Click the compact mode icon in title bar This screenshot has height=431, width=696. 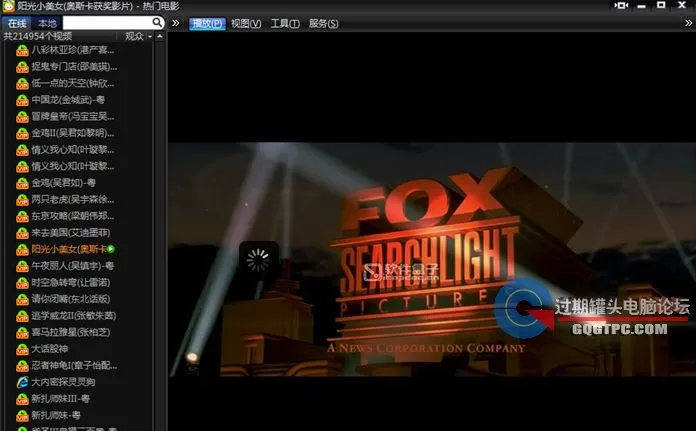tap(621, 7)
